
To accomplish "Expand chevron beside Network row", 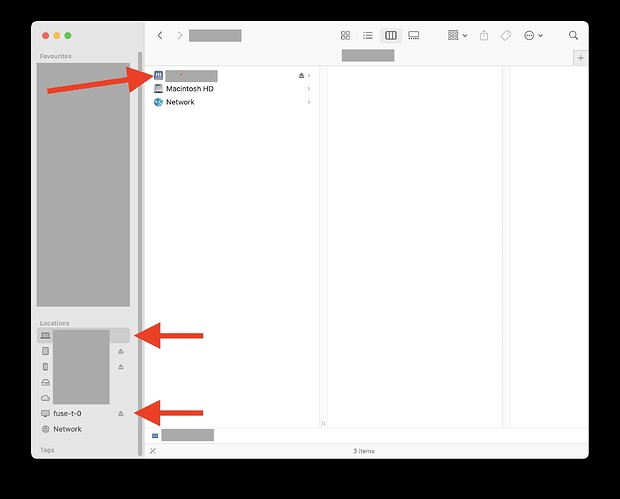I will (x=309, y=102).
